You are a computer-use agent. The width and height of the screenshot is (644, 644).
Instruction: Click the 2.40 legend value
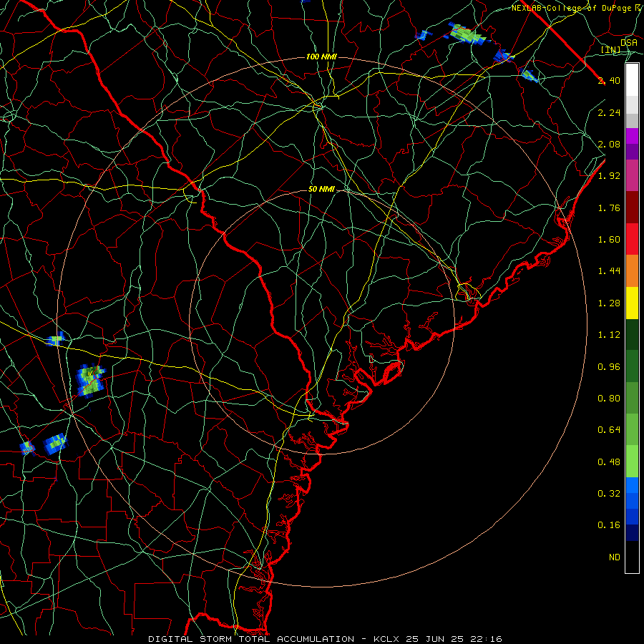coord(609,80)
